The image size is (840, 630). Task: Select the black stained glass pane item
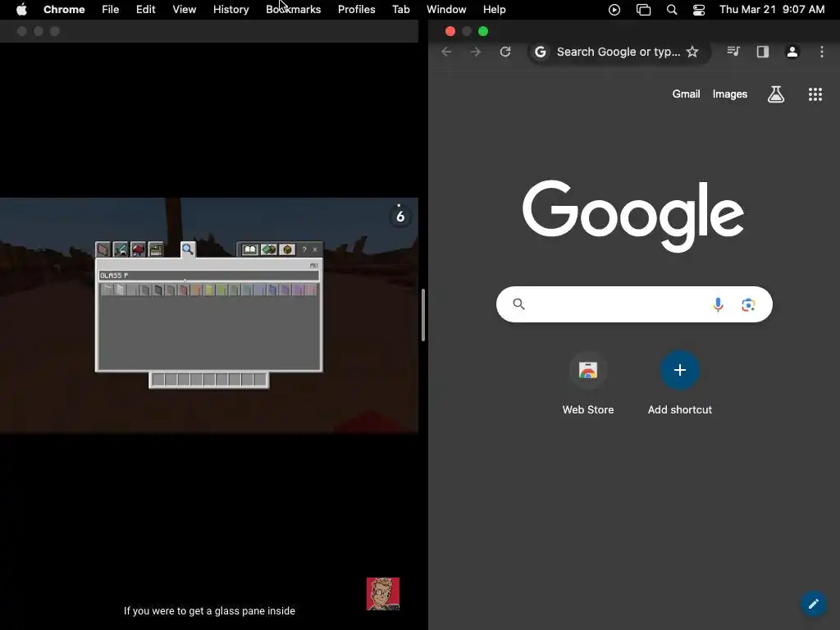tap(158, 290)
